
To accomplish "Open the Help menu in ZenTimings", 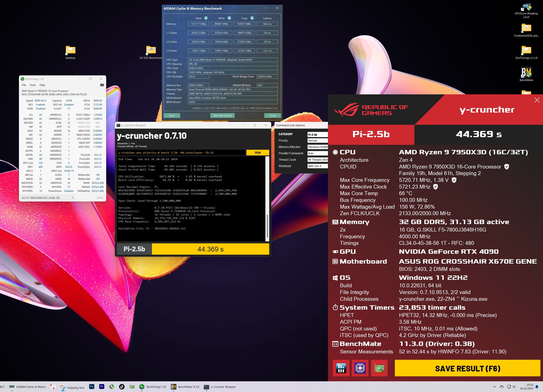I will pos(42,85).
